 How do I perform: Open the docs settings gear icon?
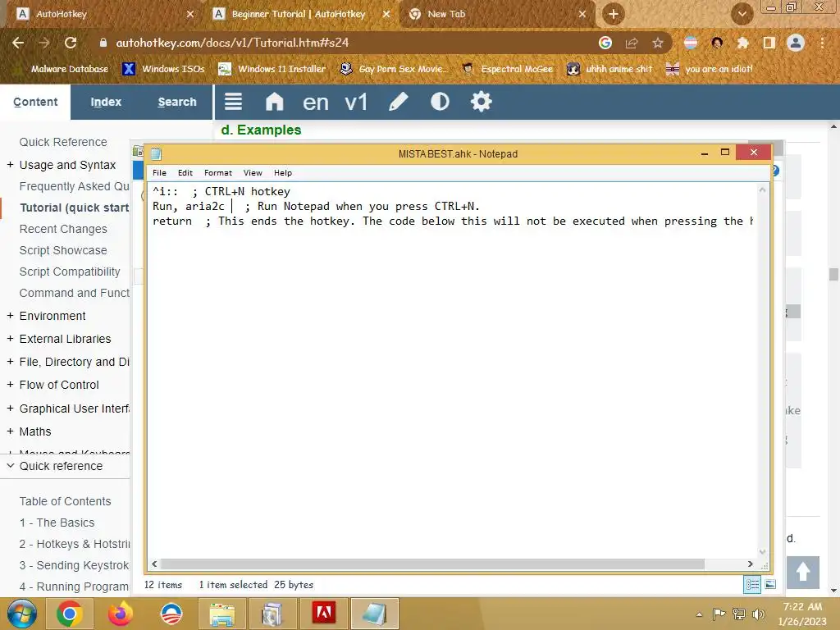(481, 102)
